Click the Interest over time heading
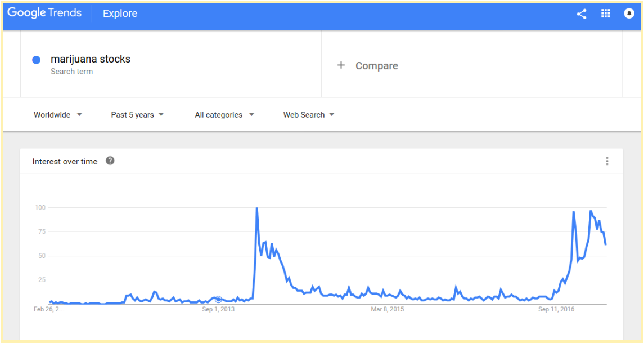 coord(65,162)
